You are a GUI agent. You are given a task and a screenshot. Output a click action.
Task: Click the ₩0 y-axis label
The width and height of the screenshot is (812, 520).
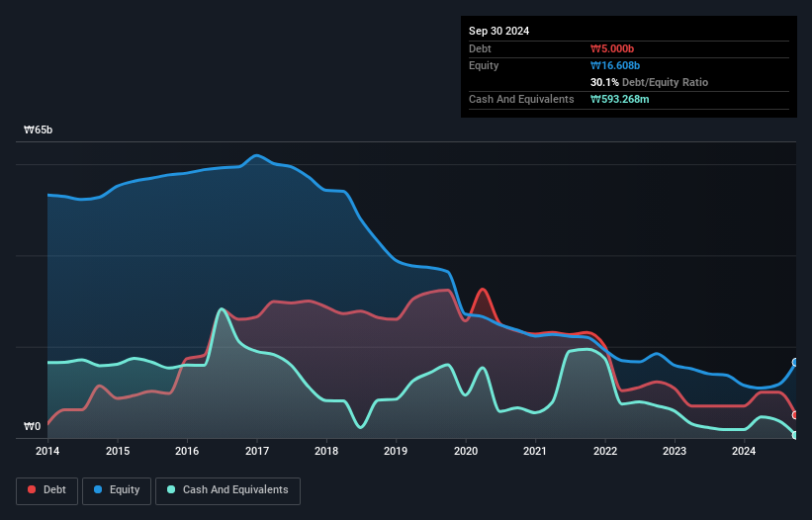(32, 426)
